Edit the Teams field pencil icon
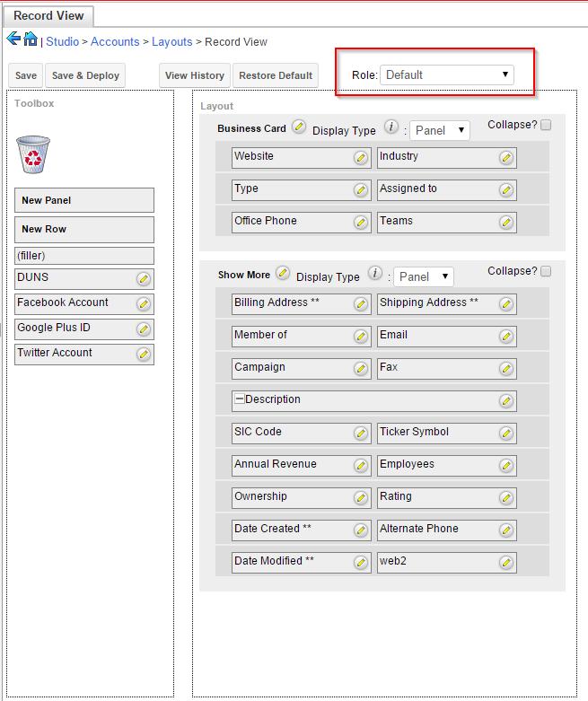Viewport: 588px width, 701px height. coord(506,223)
